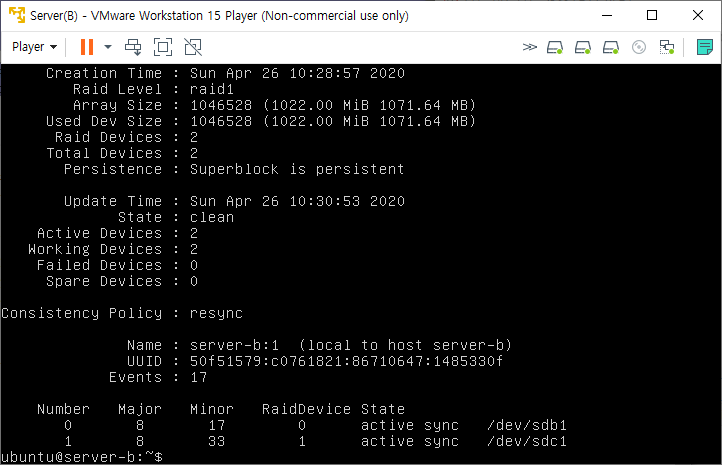Click the Minor value 33

(x=216, y=441)
